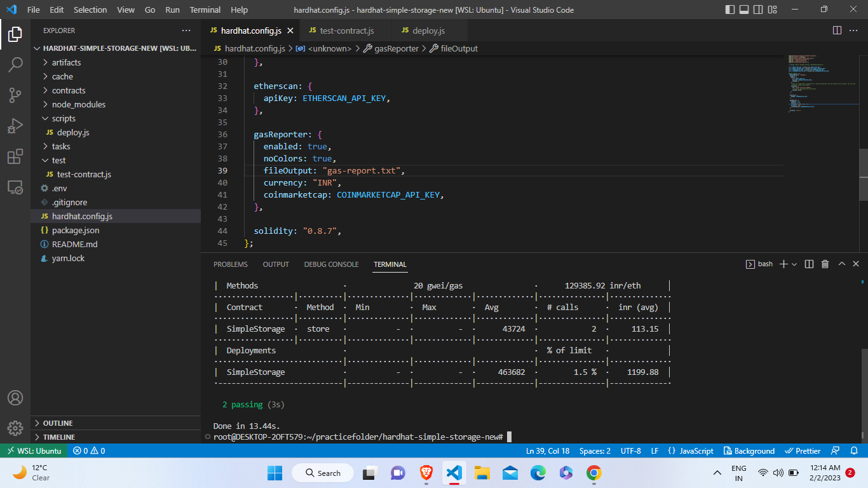Click the Prettier status bar item
868x488 pixels.
point(803,451)
